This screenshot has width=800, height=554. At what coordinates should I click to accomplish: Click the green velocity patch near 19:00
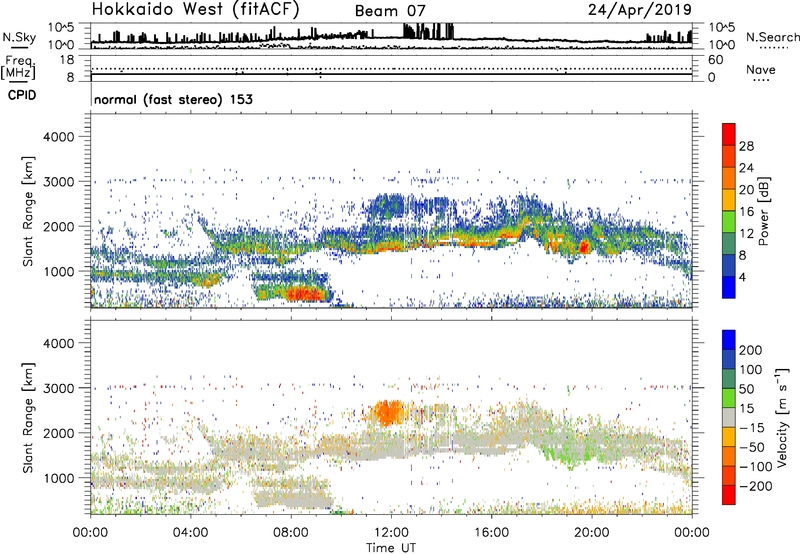pyautogui.click(x=567, y=454)
